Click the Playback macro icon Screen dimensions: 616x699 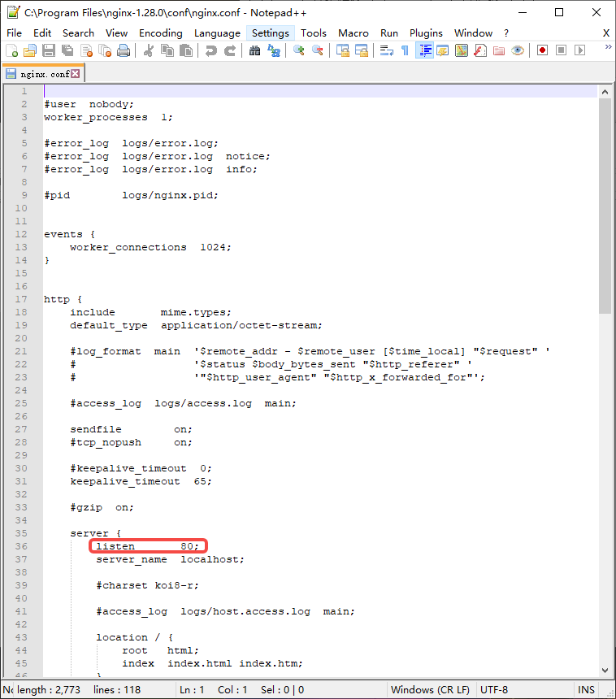point(580,50)
